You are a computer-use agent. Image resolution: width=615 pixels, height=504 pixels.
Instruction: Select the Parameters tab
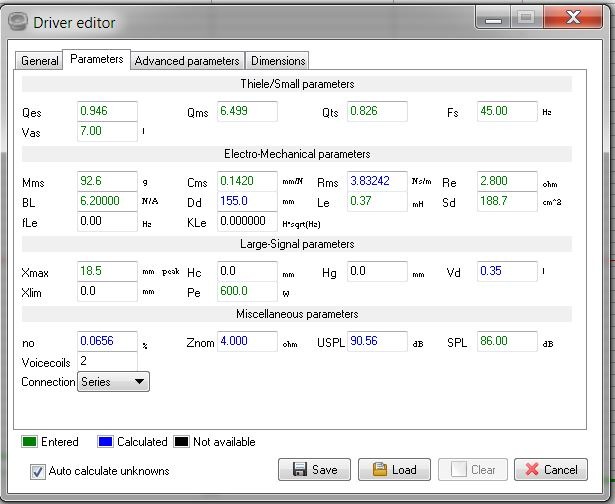click(96, 59)
